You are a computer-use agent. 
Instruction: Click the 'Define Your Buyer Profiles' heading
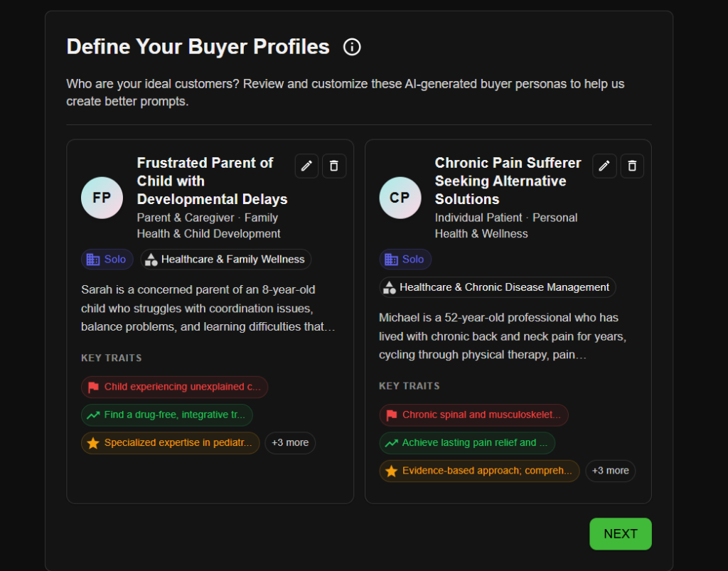(198, 47)
